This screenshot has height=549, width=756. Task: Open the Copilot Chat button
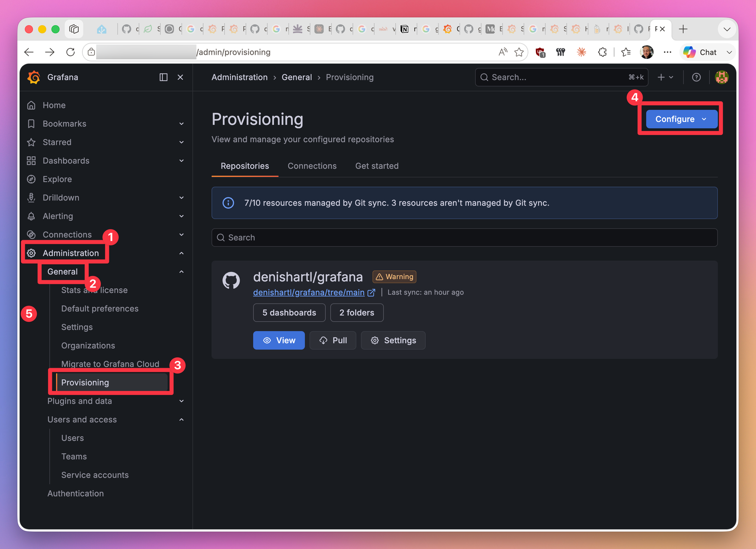700,52
